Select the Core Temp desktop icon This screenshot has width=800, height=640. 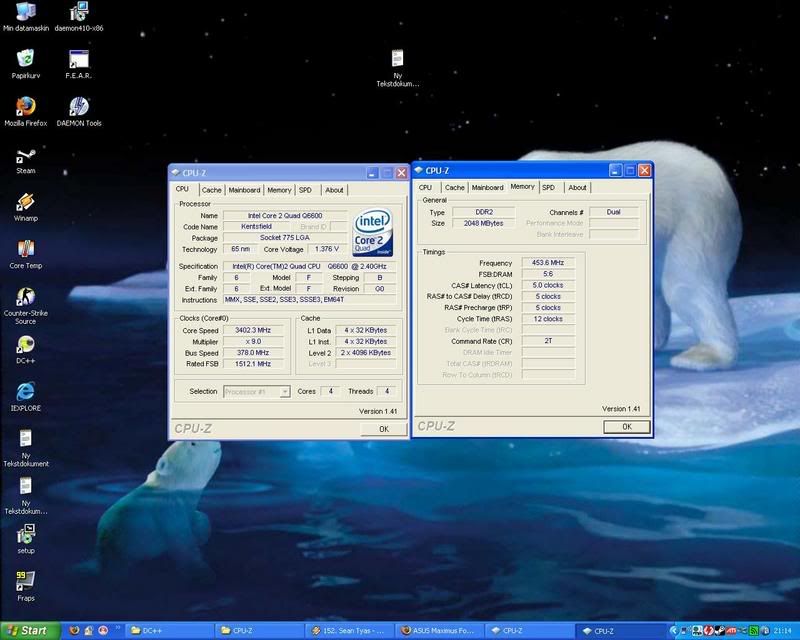[x=26, y=254]
